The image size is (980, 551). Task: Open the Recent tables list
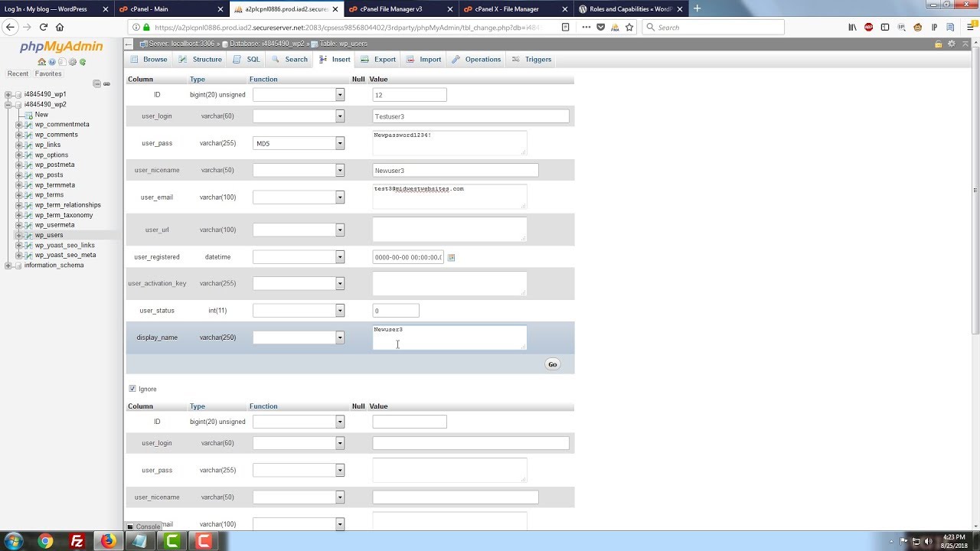pyautogui.click(x=18, y=73)
